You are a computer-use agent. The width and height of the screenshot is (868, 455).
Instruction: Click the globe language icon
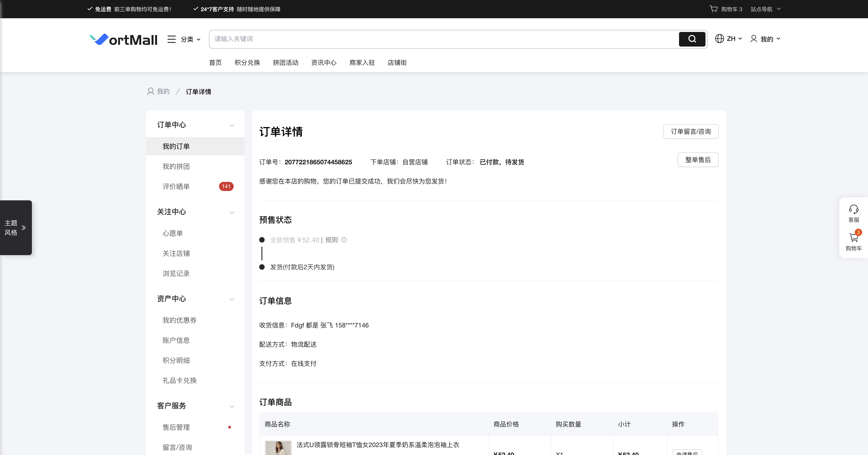click(719, 39)
